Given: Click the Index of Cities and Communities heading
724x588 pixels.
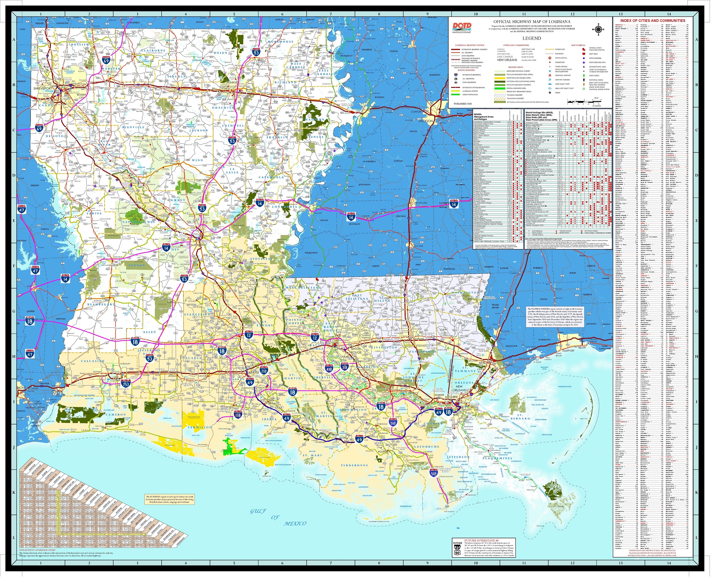Looking at the screenshot, I should (652, 21).
